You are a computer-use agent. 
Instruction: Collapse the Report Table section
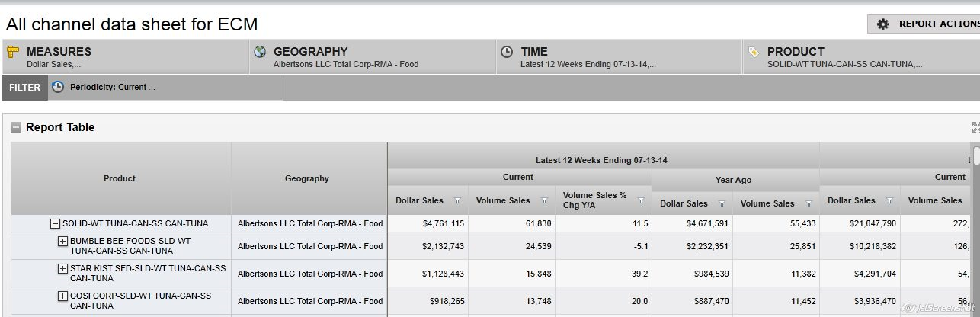16,127
